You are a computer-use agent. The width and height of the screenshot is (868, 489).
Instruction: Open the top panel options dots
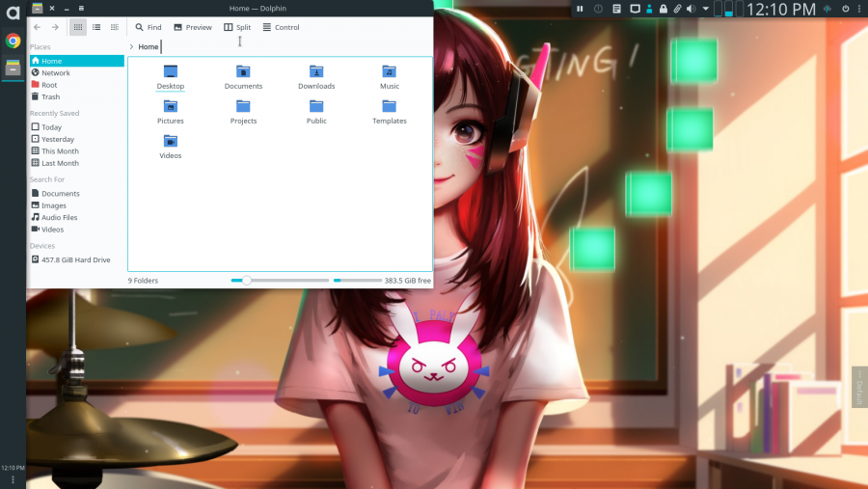click(859, 9)
